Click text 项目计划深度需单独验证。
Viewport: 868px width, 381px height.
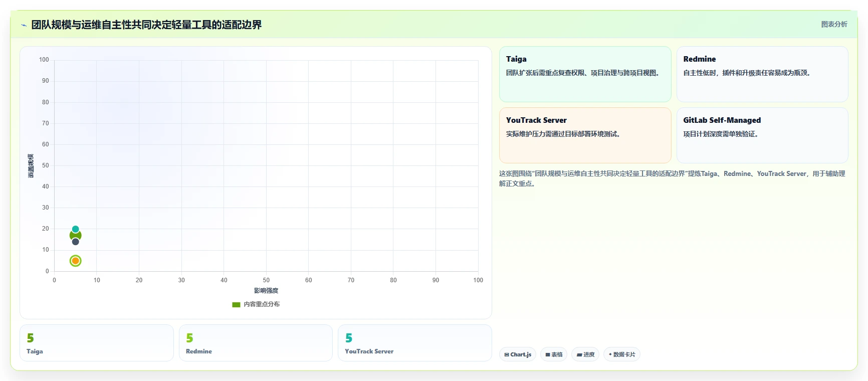[722, 134]
